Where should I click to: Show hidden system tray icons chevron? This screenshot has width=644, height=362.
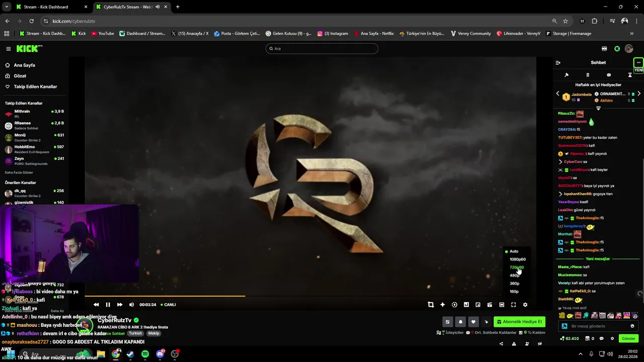[581, 354]
